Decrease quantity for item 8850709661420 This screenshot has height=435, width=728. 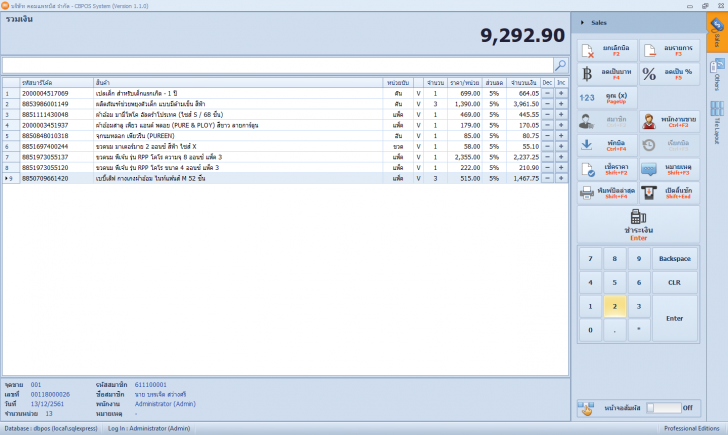tap(547, 178)
